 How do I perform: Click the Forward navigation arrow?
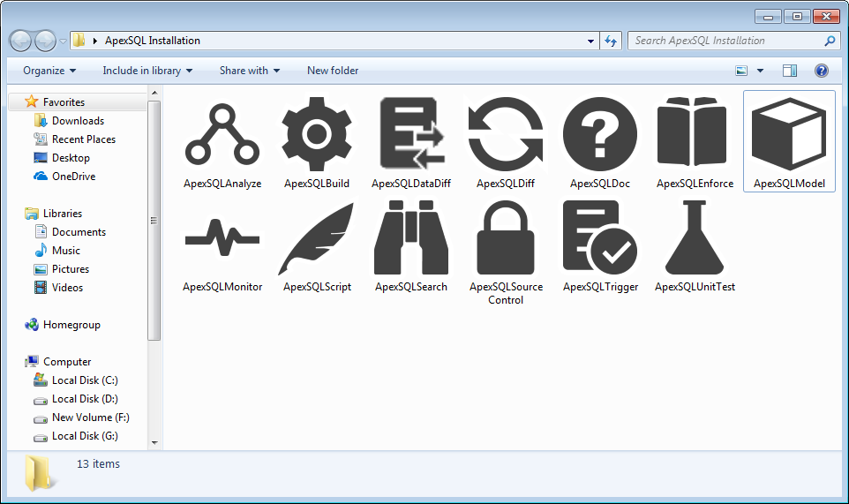click(x=45, y=41)
